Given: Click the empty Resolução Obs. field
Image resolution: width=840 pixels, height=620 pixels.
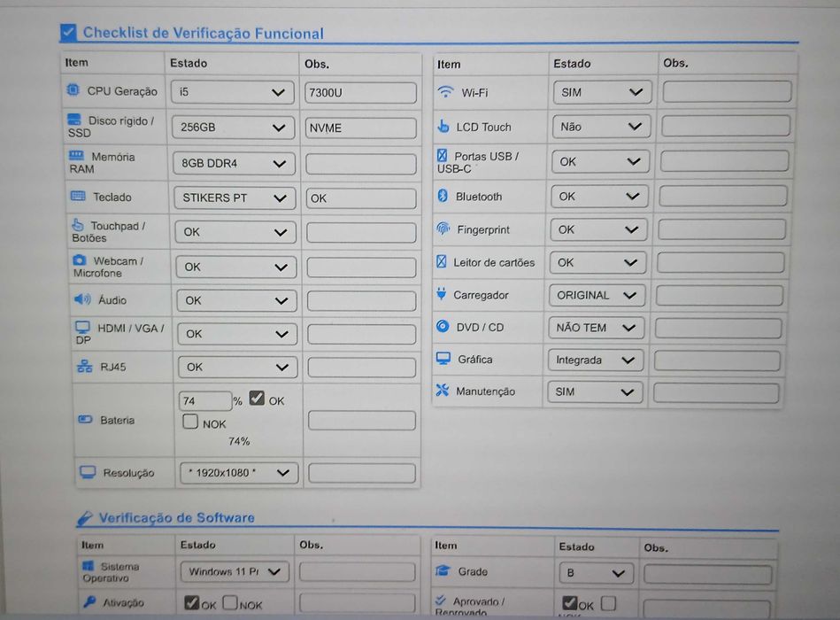Looking at the screenshot, I should click(362, 473).
